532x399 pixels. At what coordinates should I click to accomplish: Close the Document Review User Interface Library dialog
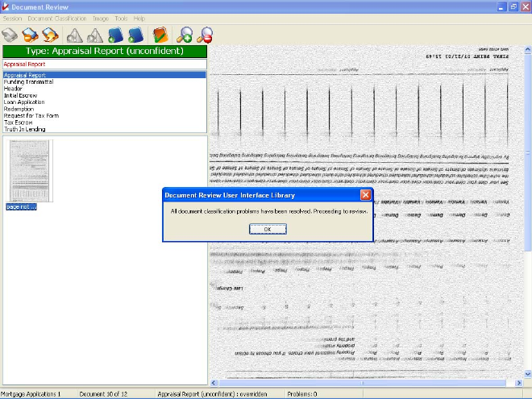(364, 195)
